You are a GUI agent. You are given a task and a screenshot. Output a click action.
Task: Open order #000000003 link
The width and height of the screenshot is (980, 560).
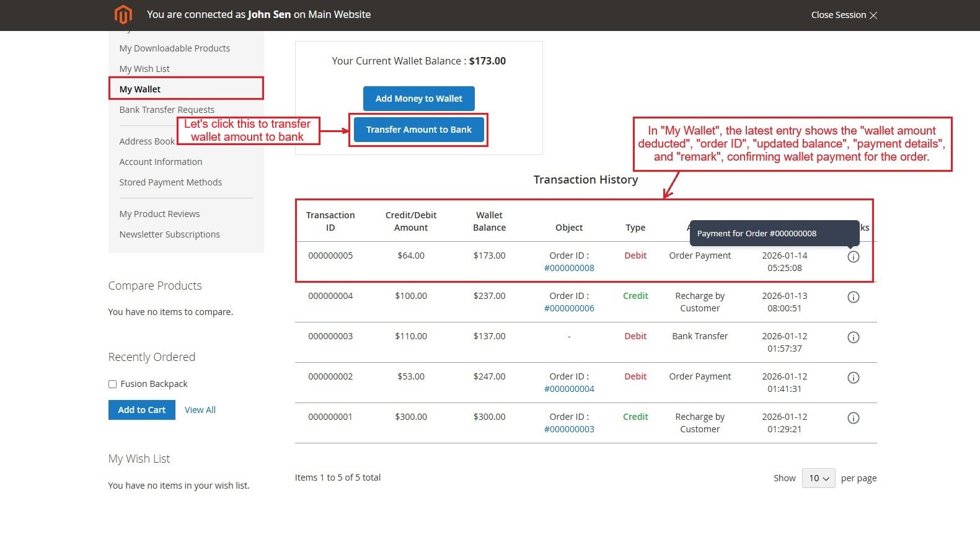point(569,429)
